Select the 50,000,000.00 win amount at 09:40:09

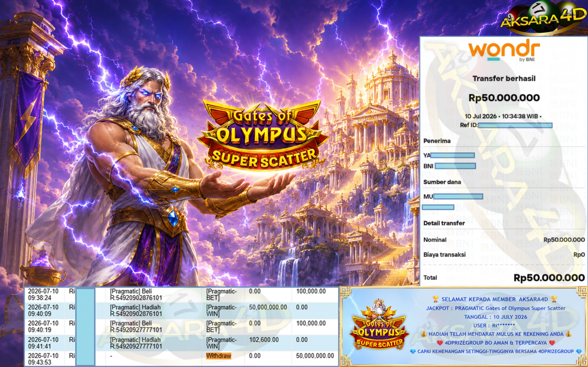click(268, 307)
